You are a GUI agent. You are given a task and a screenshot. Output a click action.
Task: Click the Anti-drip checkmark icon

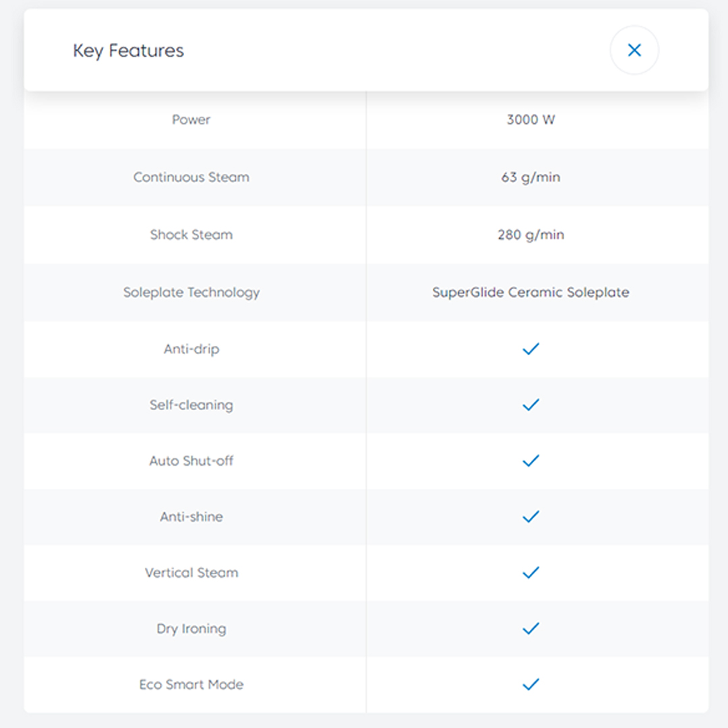click(x=531, y=349)
